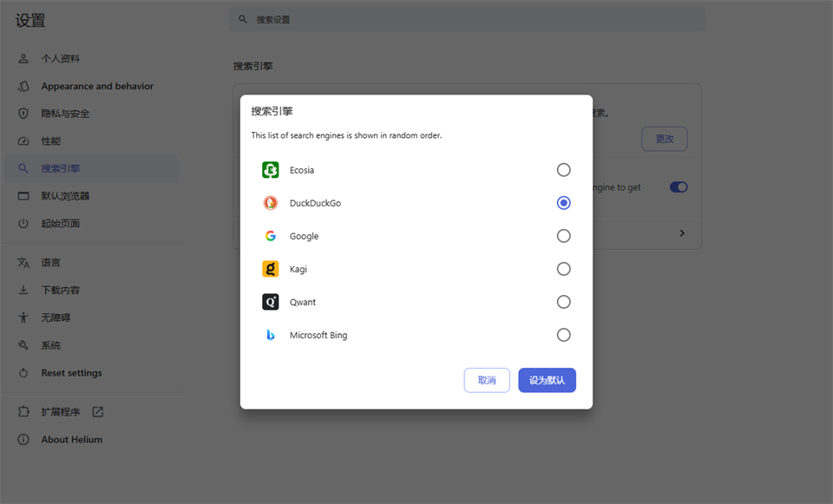833x504 pixels.
Task: Open the 性能 performance settings icon
Action: tap(23, 141)
